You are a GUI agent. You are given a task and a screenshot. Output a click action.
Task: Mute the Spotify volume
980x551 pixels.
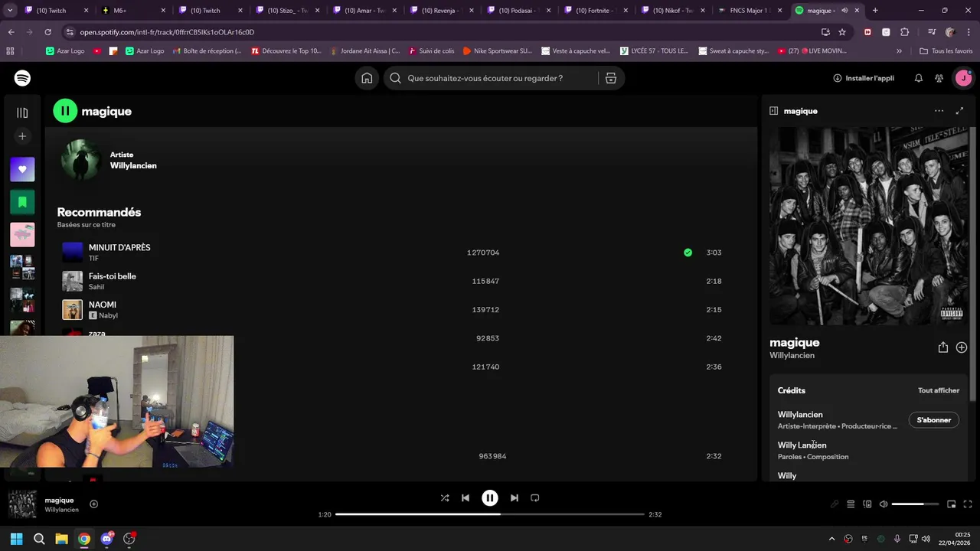[884, 504]
